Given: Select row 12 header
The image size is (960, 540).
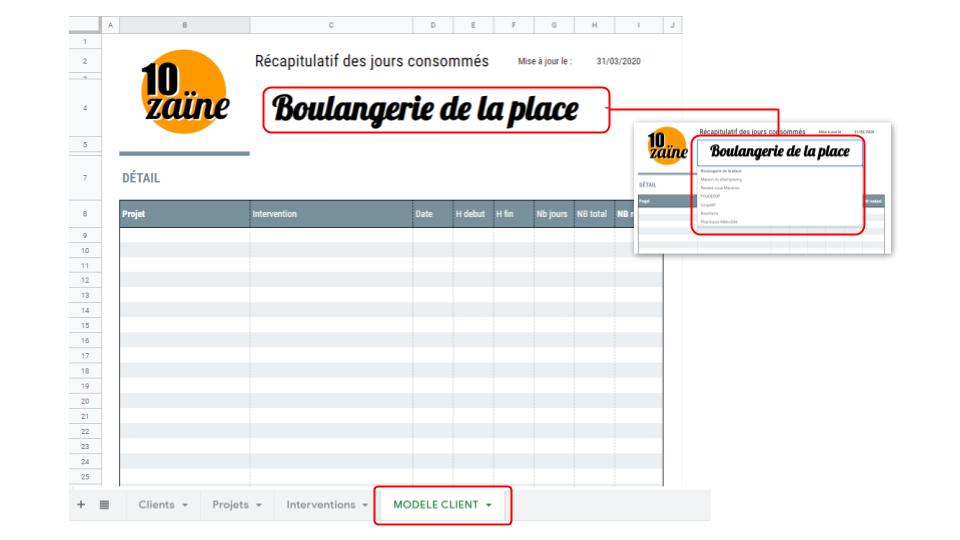Looking at the screenshot, I should [84, 280].
